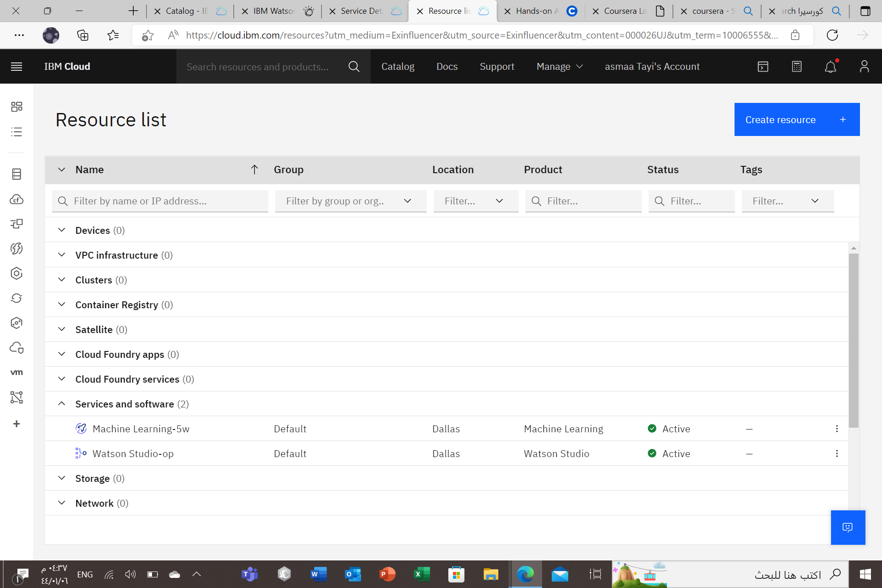
Task: Collapse the Services and software section
Action: click(x=62, y=403)
